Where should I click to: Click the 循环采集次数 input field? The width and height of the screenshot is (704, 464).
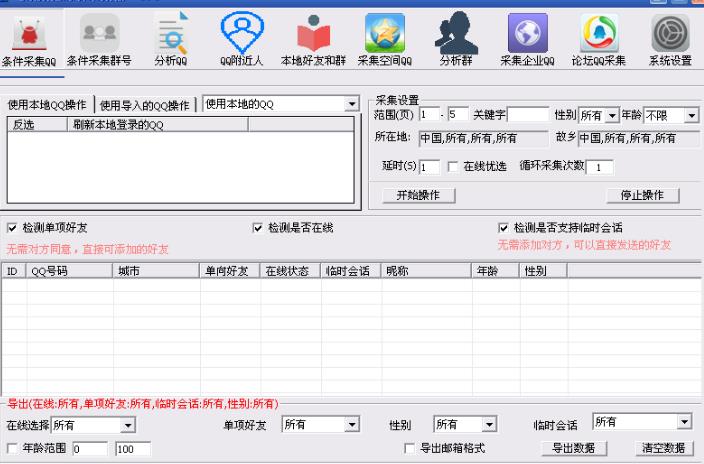click(x=599, y=167)
